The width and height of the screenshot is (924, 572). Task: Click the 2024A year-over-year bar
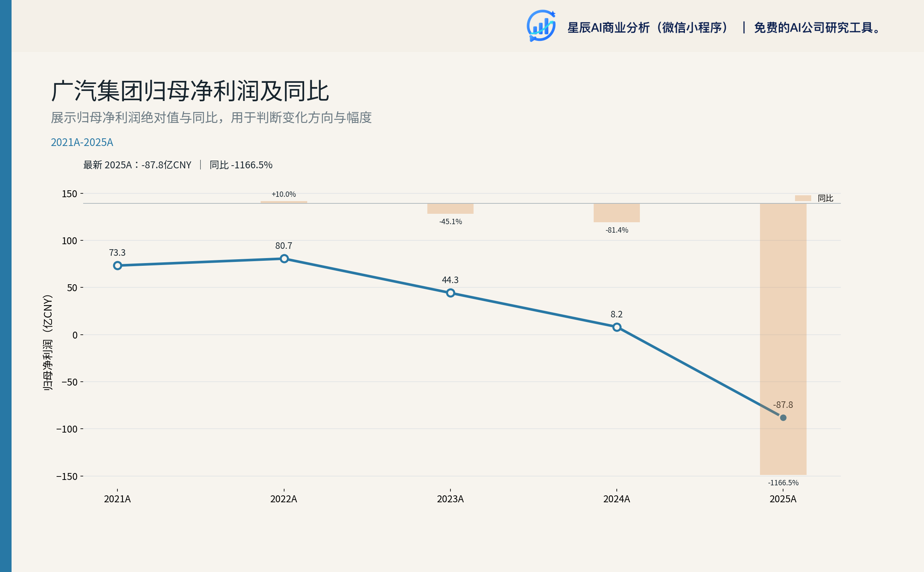(617, 213)
